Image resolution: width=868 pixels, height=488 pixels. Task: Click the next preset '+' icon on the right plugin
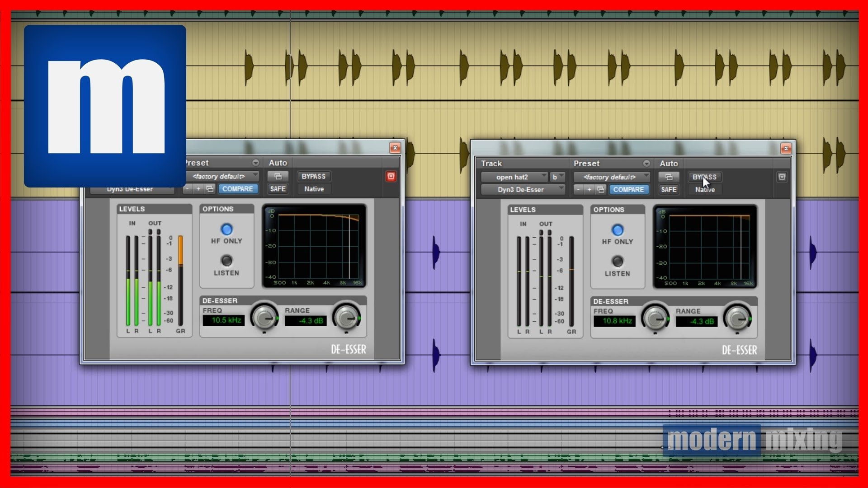590,190
